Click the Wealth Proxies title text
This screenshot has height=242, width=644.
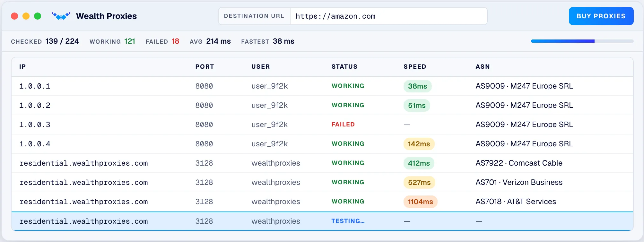[106, 16]
